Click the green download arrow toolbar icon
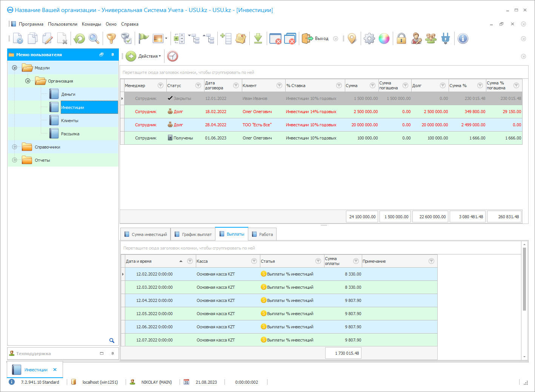 (258, 38)
